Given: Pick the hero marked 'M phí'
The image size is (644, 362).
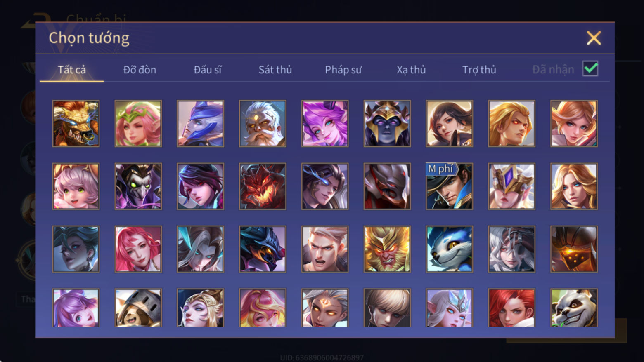Looking at the screenshot, I should coord(450,186).
